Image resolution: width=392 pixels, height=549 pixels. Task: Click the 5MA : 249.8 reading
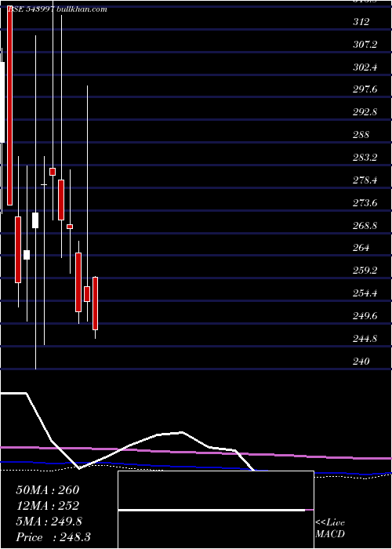click(49, 522)
